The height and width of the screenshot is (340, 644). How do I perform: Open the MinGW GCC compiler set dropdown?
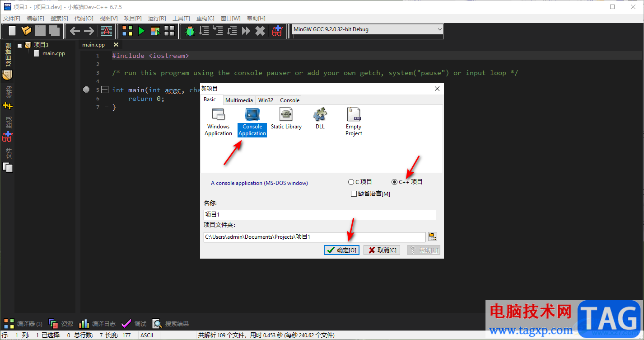[x=367, y=29]
